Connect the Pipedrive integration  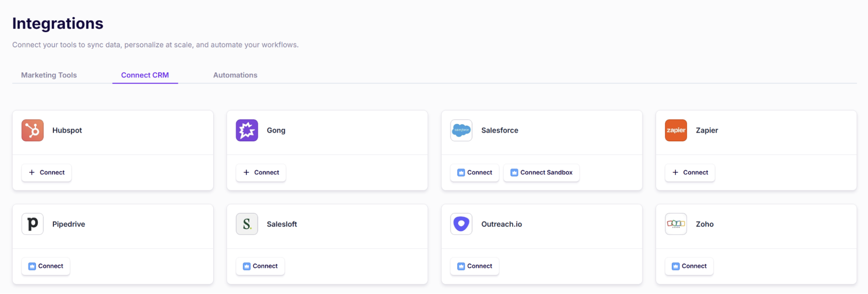[x=46, y=266]
